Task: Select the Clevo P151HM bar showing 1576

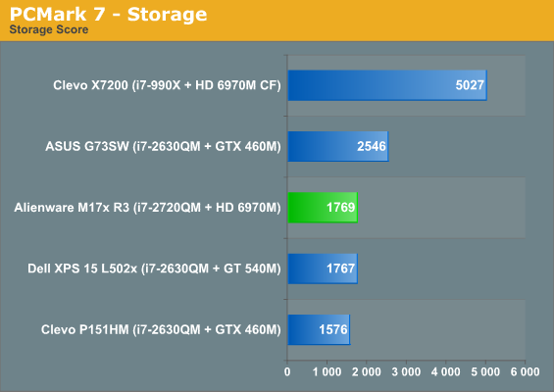Action: pyautogui.click(x=319, y=330)
